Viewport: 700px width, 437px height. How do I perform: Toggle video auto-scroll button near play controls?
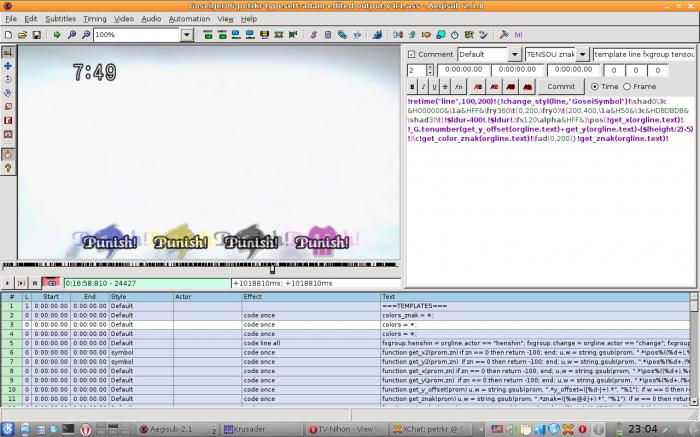click(x=51, y=283)
